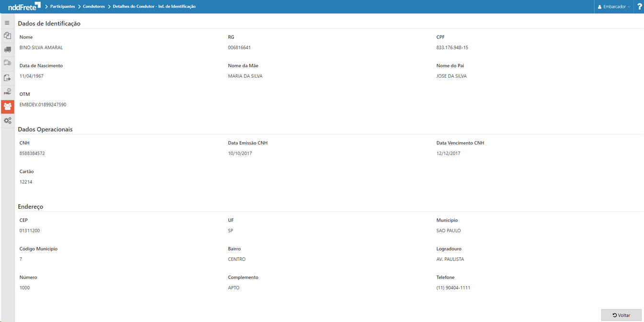
Task: Click the help question mark icon
Action: (639, 6)
